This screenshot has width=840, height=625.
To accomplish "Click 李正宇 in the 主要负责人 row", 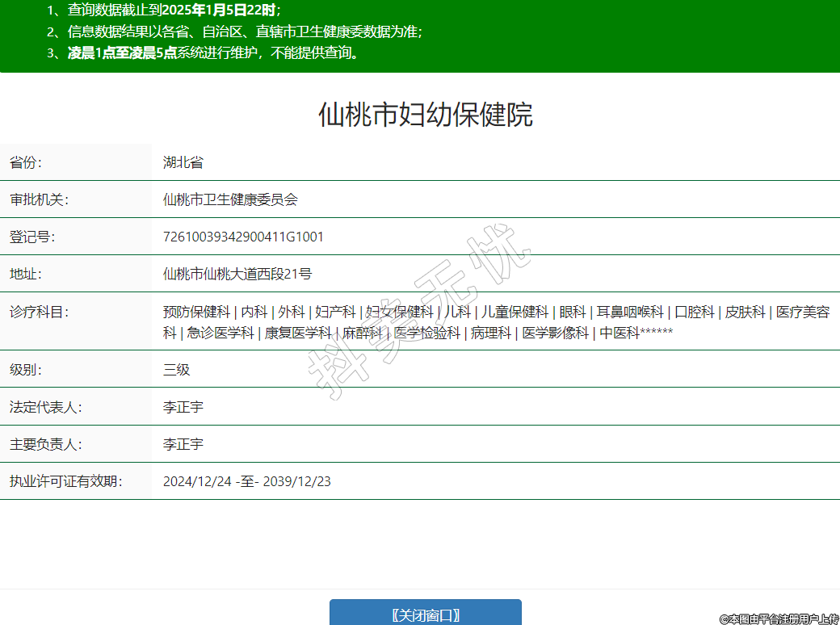I will pos(183,444).
